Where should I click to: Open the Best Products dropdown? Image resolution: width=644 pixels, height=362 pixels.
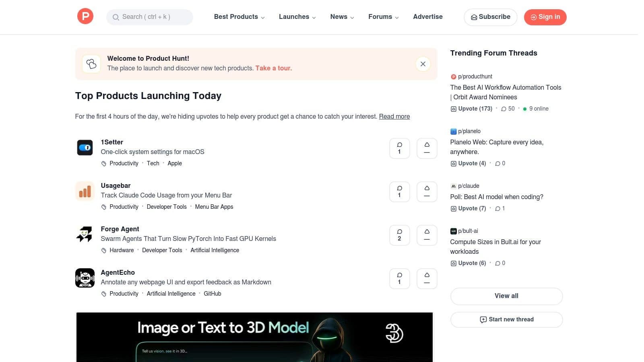point(236,17)
